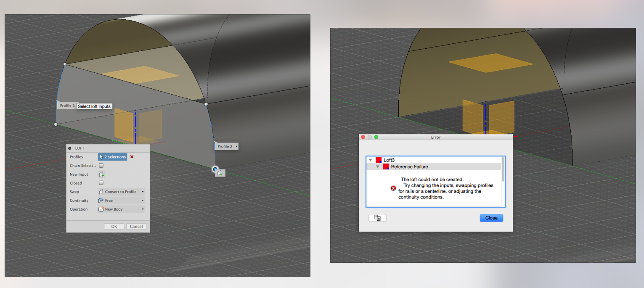Click the Continuity label in LOFT dialog

pyautogui.click(x=79, y=201)
